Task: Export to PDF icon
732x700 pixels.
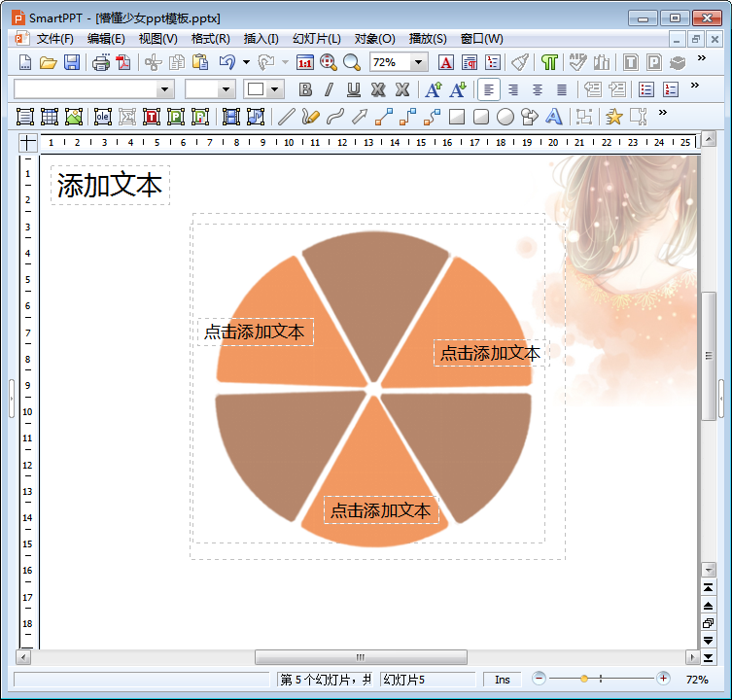Action: [123, 62]
